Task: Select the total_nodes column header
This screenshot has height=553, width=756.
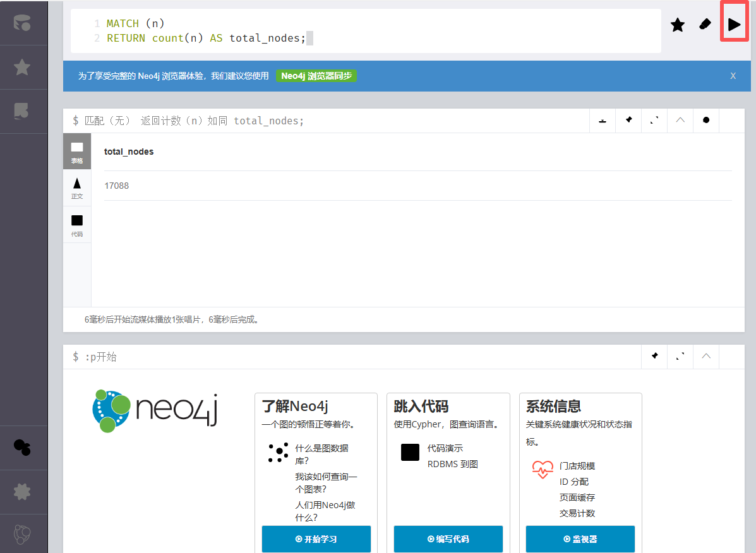Action: click(129, 152)
